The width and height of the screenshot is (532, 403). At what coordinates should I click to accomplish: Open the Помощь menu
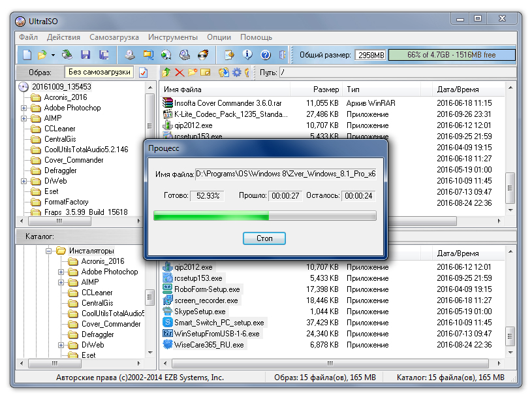(256, 37)
